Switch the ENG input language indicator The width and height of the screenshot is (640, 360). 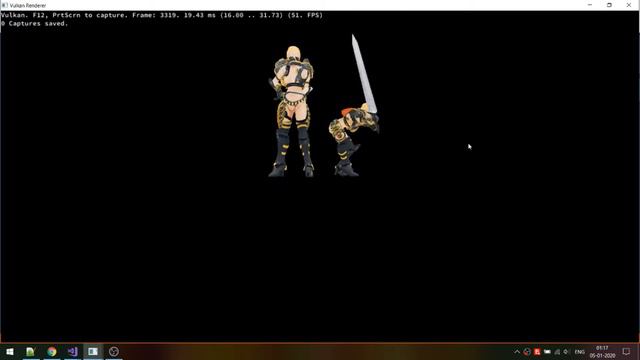(580, 352)
